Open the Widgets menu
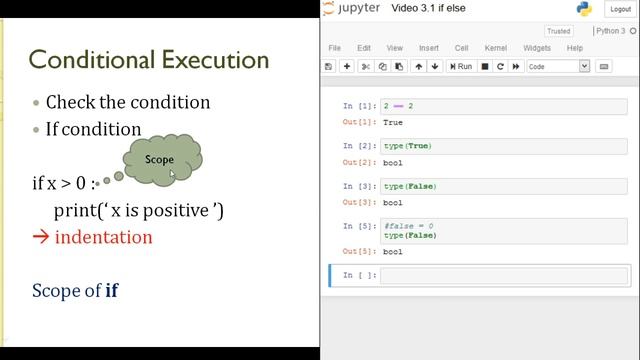 click(537, 48)
